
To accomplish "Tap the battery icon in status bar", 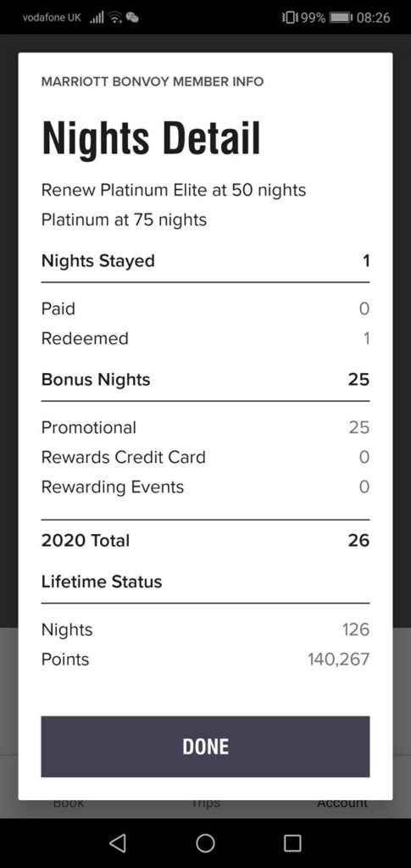I will [340, 18].
